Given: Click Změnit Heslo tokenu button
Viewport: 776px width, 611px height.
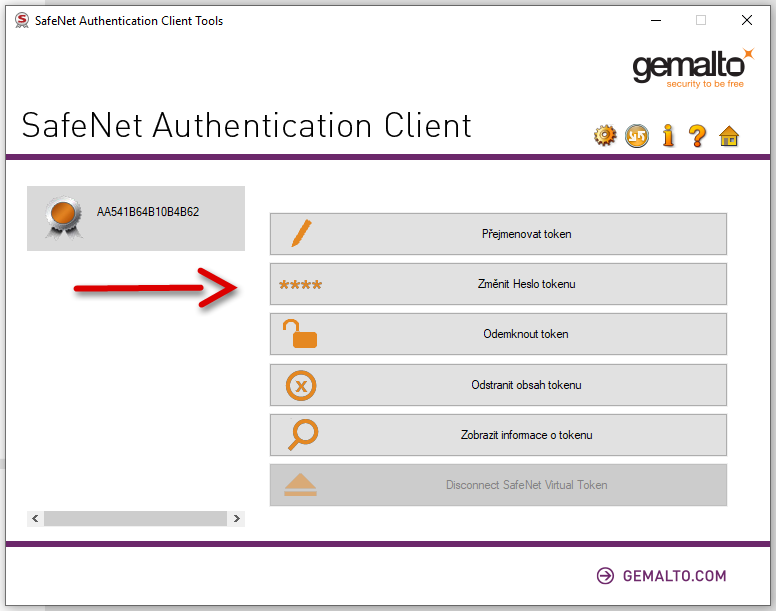Looking at the screenshot, I should click(x=498, y=284).
